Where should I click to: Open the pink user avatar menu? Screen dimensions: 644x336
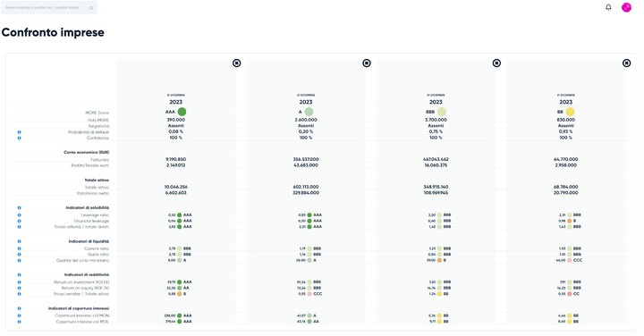[626, 7]
